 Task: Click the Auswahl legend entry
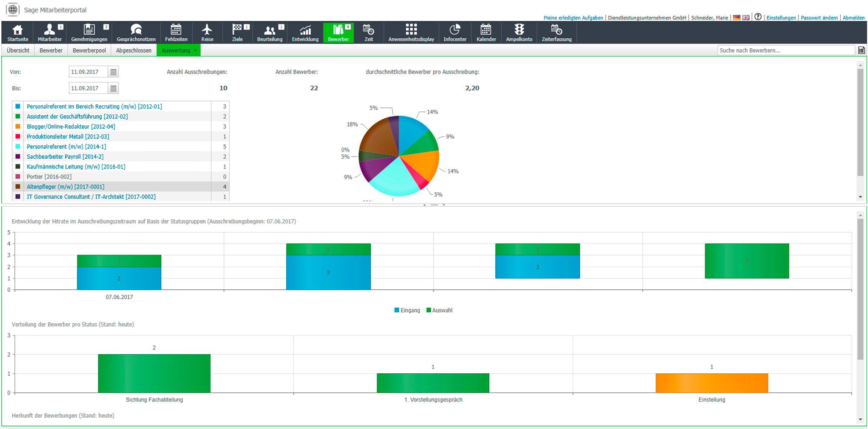click(439, 310)
